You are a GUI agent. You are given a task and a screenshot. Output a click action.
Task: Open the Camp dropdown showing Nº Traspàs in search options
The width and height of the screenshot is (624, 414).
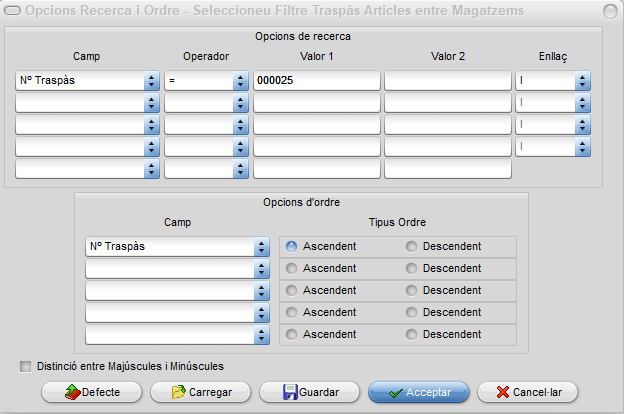[87, 81]
